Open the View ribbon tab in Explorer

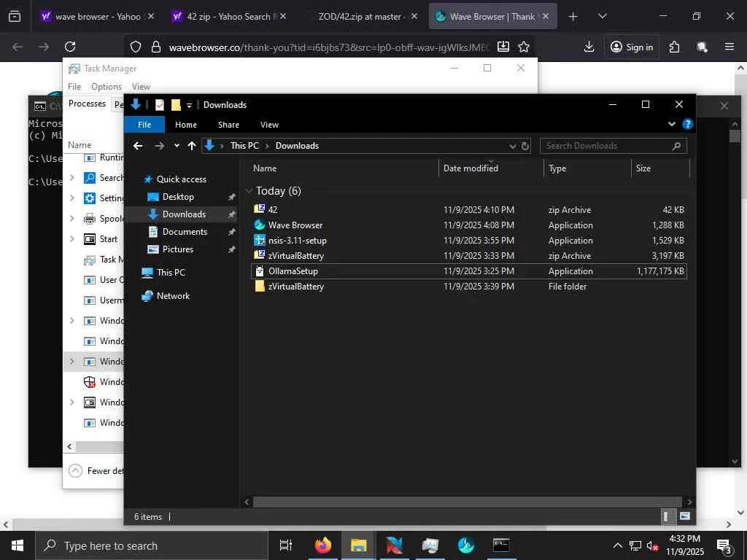269,125
